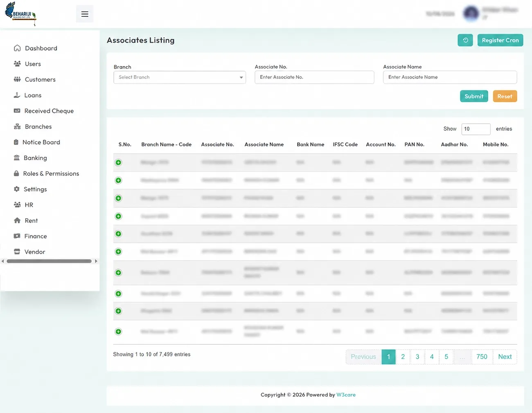The width and height of the screenshot is (532, 413).
Task: Sort by Aadhar No. column header
Action: 454,144
